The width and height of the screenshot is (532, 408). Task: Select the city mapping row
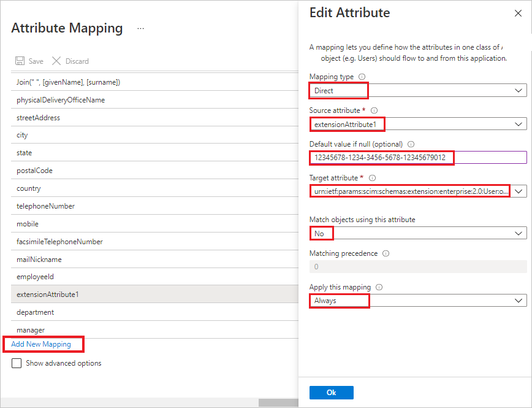coord(154,135)
